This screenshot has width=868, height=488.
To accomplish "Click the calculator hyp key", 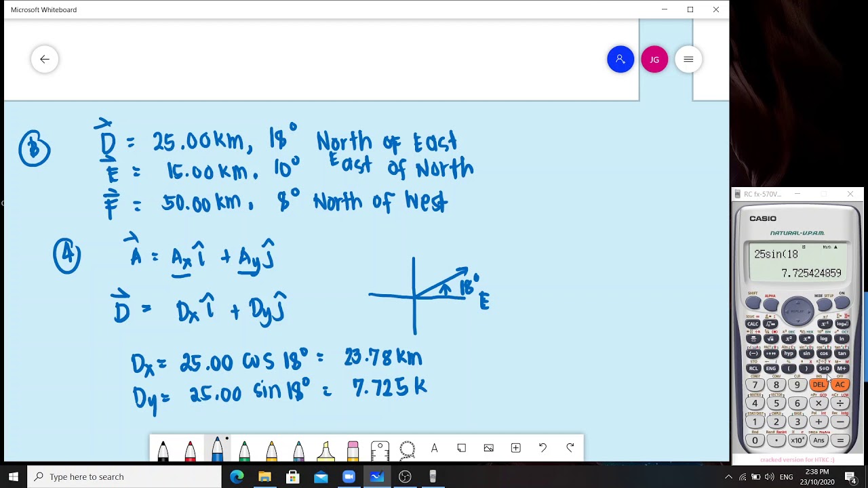I will [789, 353].
